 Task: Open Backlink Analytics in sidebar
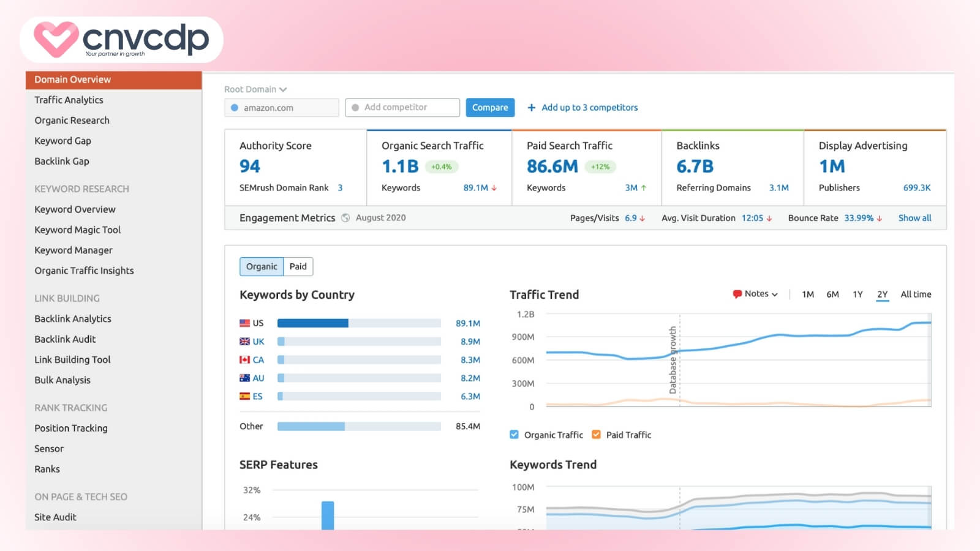tap(73, 319)
